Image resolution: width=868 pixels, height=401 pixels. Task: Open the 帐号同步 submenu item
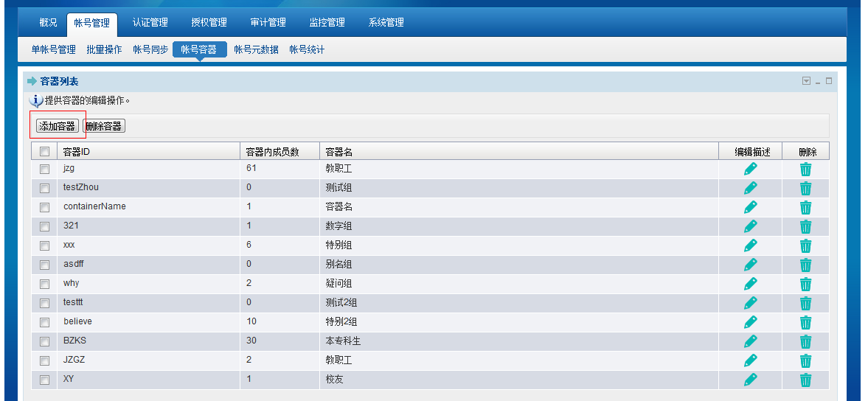pos(150,49)
